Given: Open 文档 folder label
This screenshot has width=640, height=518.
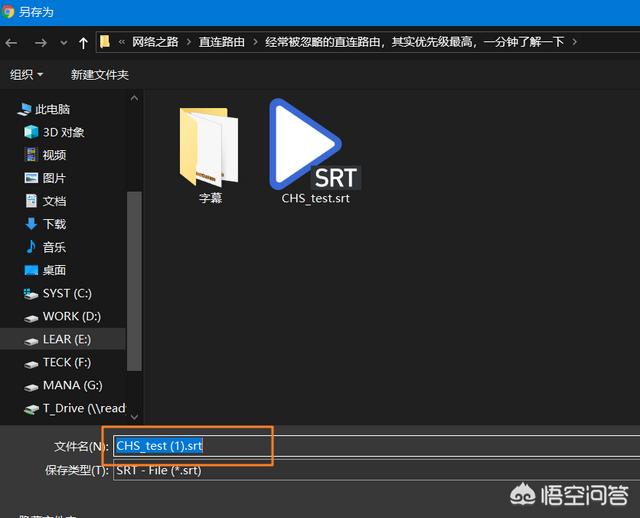Looking at the screenshot, I should pos(54,201).
